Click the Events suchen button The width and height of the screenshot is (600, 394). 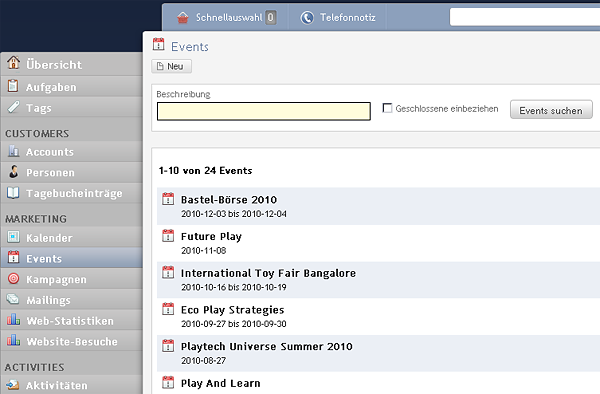pos(551,110)
